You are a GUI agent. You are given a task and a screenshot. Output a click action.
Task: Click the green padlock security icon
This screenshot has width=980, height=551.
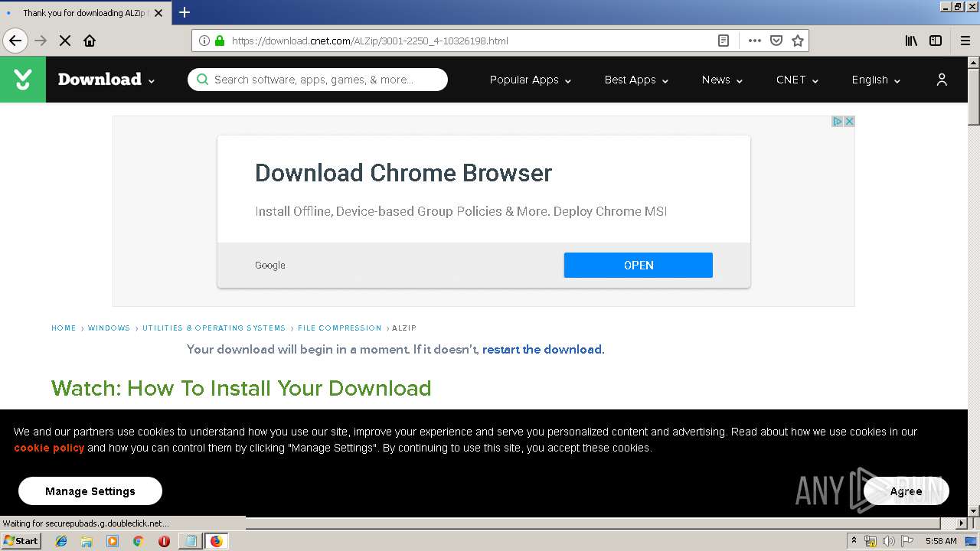point(220,41)
